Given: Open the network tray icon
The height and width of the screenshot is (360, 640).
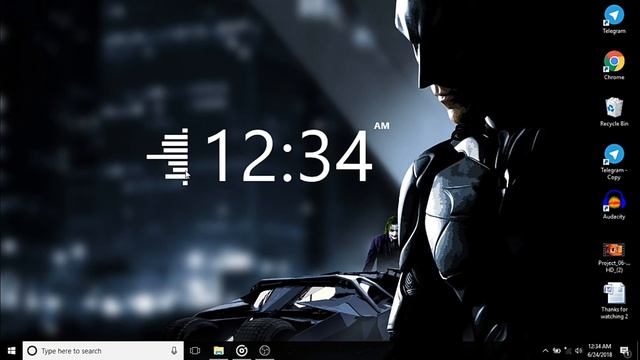Looking at the screenshot, I should pyautogui.click(x=568, y=351).
